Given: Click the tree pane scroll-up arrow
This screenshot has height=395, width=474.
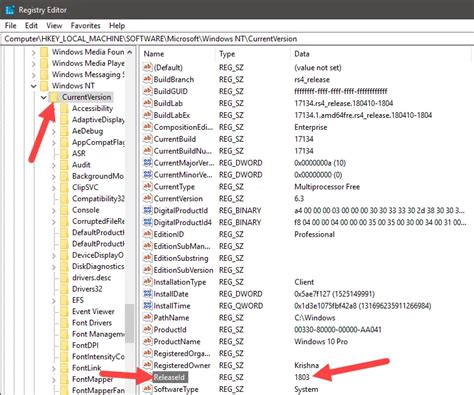Looking at the screenshot, I should pos(130,52).
